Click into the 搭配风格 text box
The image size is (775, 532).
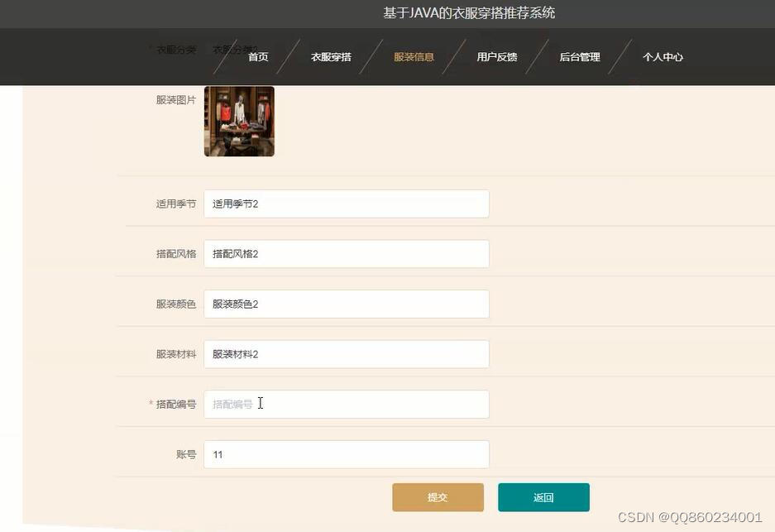click(347, 254)
